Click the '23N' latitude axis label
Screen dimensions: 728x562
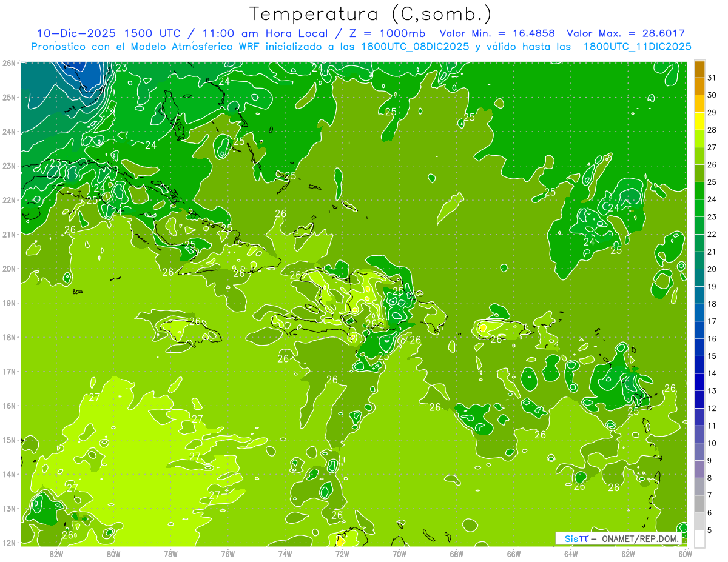[8, 166]
